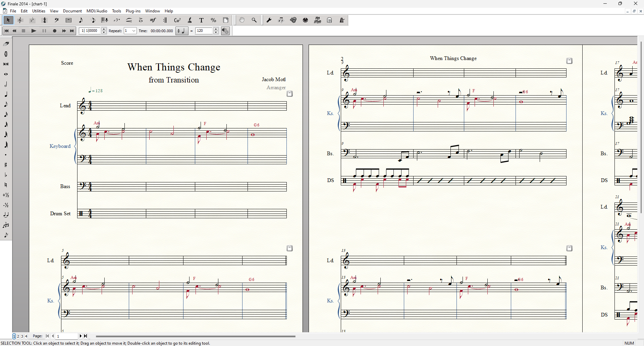This screenshot has height=346, width=644.
Task: Select the Chord (CM7) tool
Action: tap(177, 20)
